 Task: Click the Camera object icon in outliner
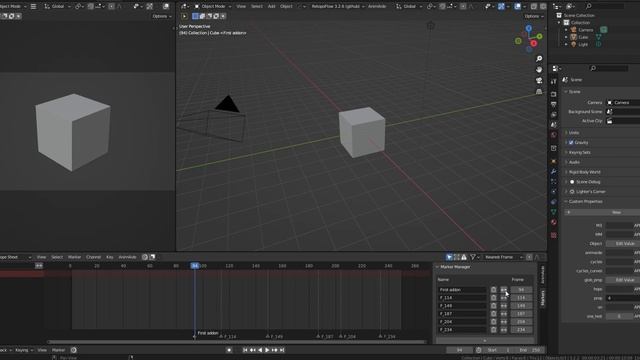coord(573,30)
